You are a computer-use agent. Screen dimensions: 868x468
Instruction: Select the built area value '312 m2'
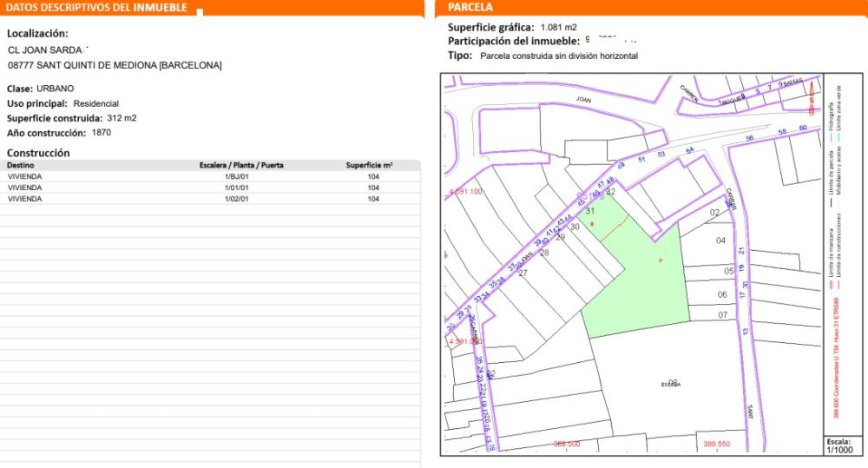122,118
